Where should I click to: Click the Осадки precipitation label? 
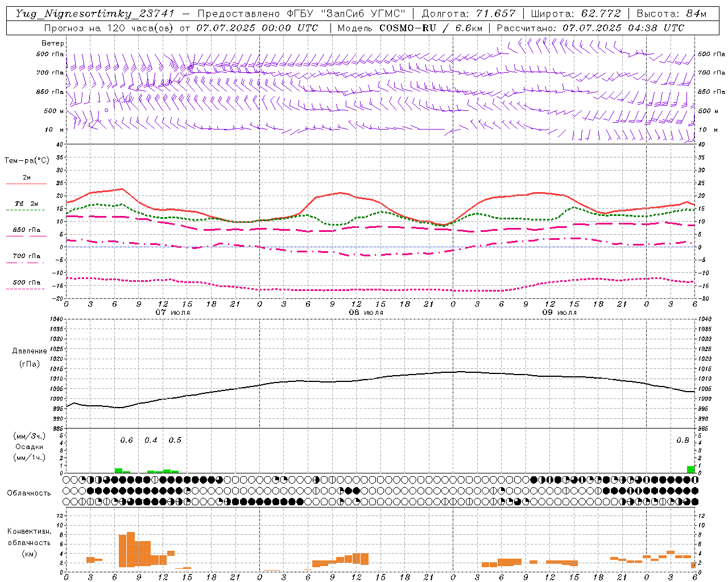pos(30,447)
